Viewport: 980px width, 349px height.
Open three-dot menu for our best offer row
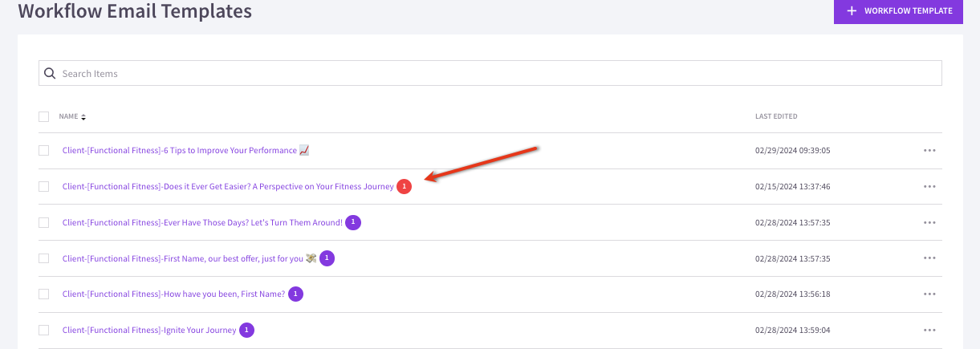[x=929, y=258]
